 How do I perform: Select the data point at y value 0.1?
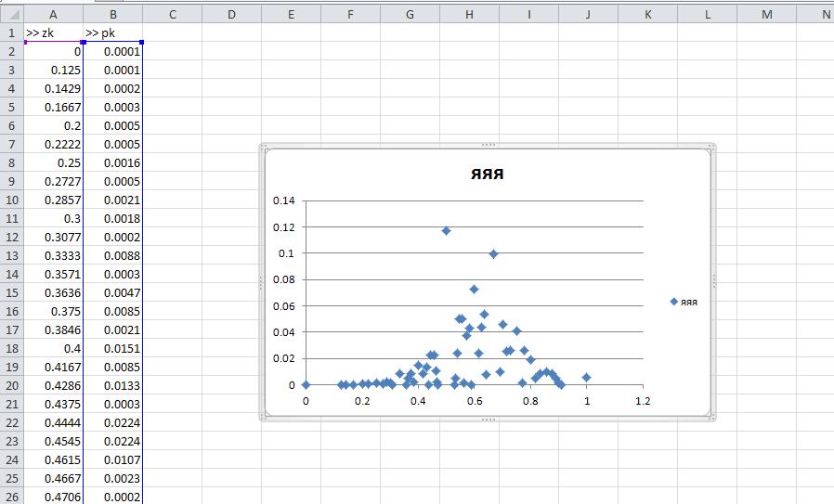[493, 254]
